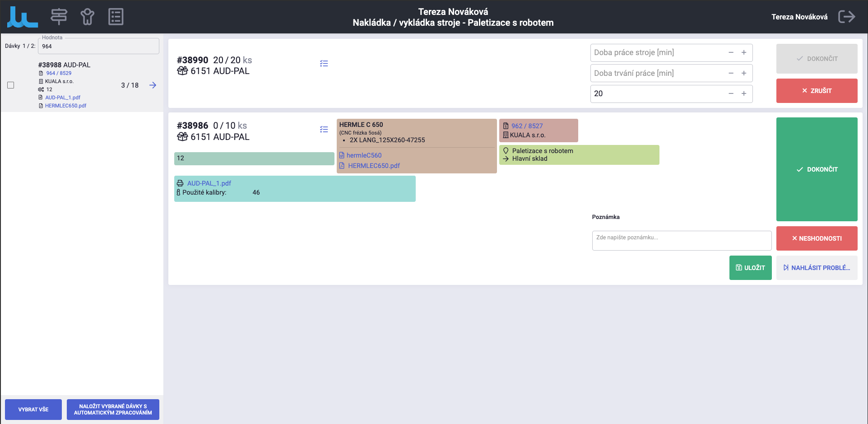Click arrow to load batch #38988
868x424 pixels.
pos(153,85)
